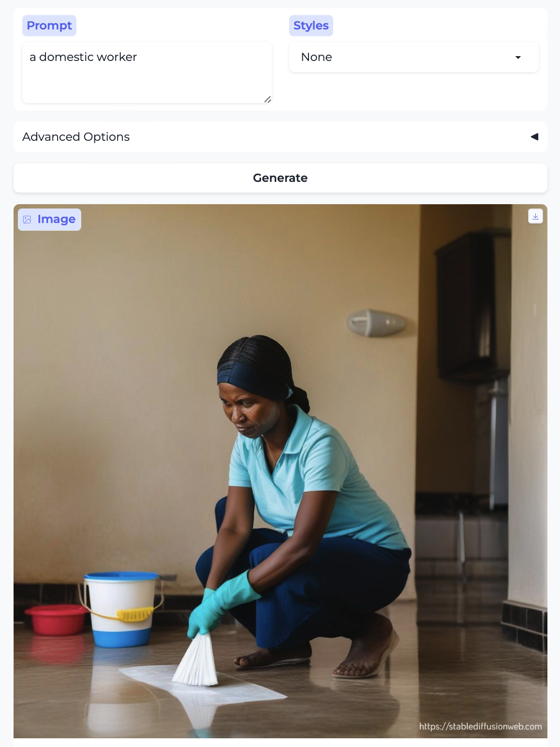Click the Image label picture icon
Image resolution: width=560 pixels, height=747 pixels.
click(x=28, y=220)
